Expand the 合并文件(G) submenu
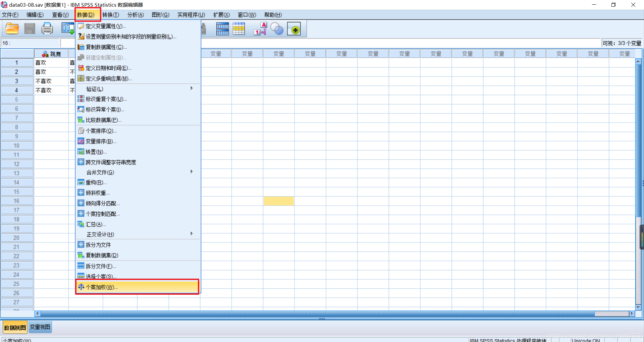The width and height of the screenshot is (644, 342). tap(138, 172)
